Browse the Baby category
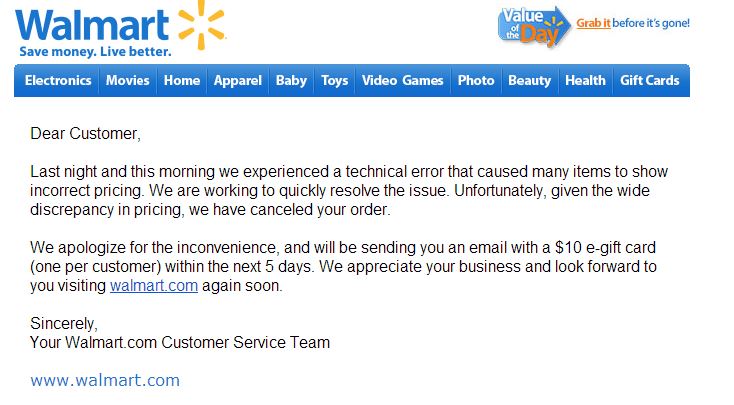Screen dimensions: 734x405 click(291, 81)
